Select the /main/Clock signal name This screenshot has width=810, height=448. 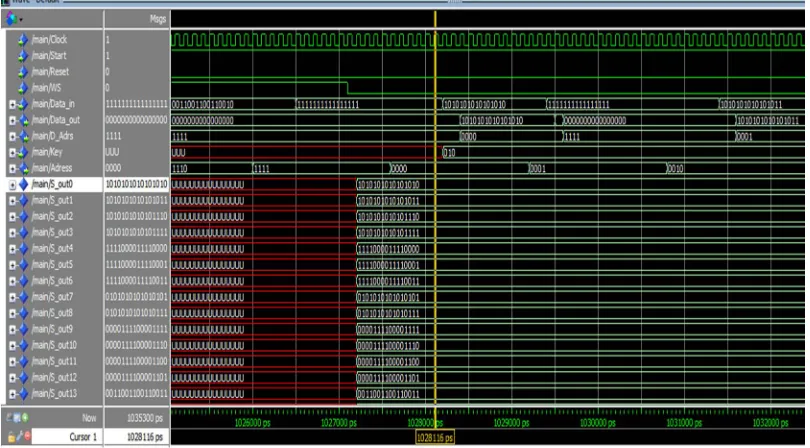pos(49,40)
